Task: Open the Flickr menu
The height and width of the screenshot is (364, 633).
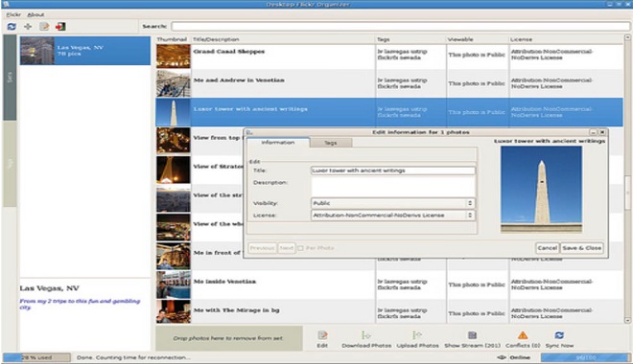Action: click(13, 14)
